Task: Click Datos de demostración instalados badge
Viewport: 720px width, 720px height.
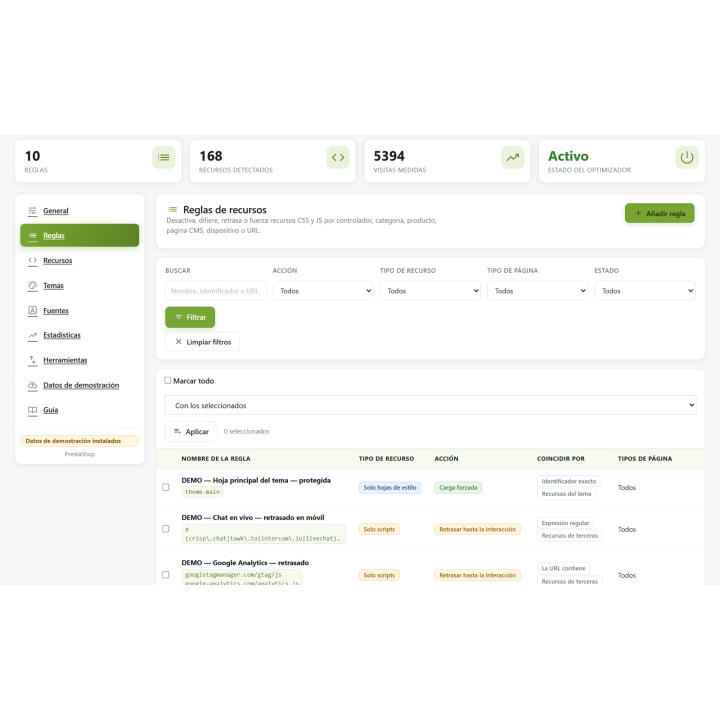Action: (x=79, y=441)
